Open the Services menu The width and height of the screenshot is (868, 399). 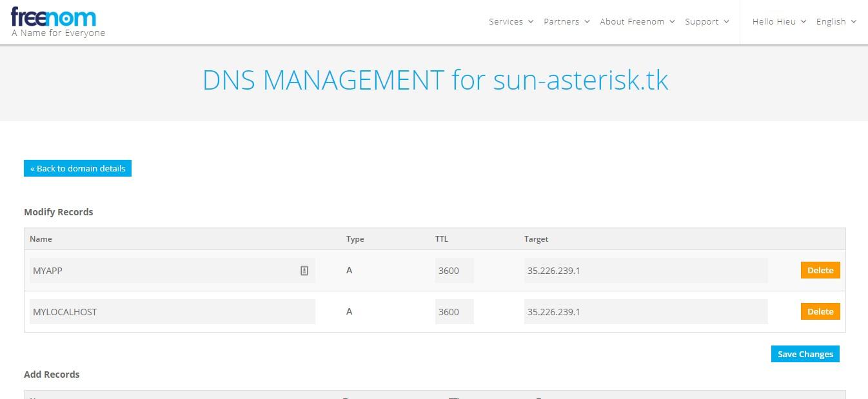(x=511, y=21)
